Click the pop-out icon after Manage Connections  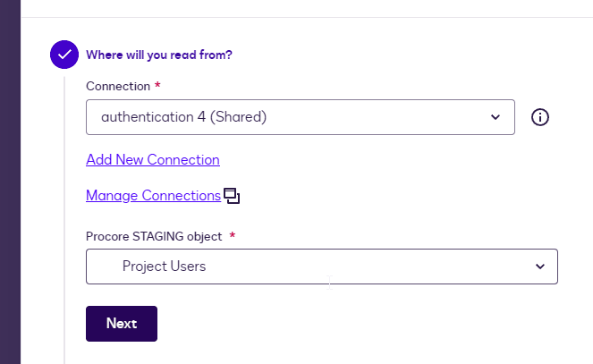coord(232,196)
